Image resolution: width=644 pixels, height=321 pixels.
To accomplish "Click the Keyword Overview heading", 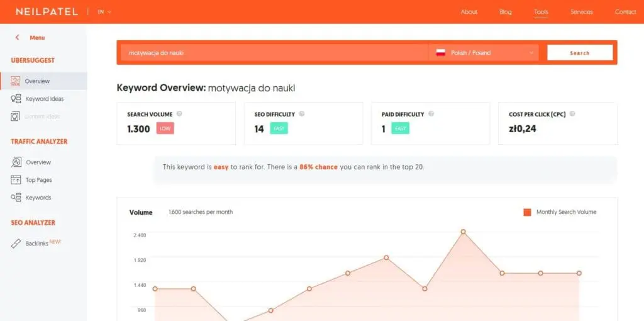I will (x=206, y=88).
